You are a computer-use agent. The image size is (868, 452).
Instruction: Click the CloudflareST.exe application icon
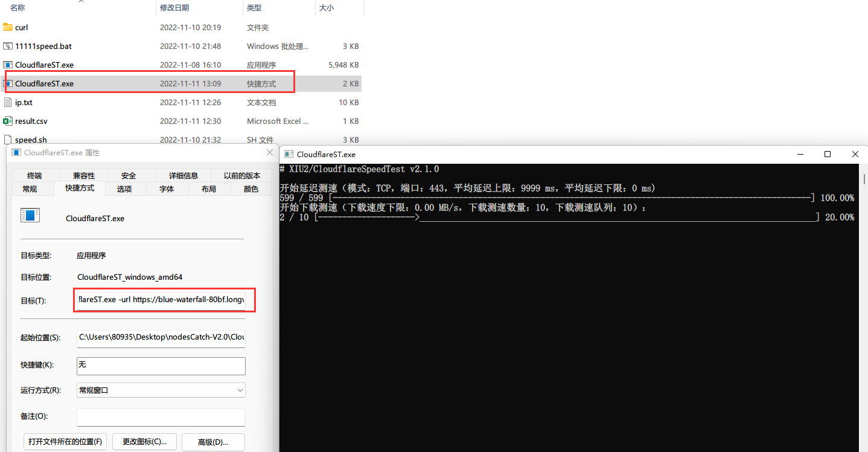[x=8, y=65]
